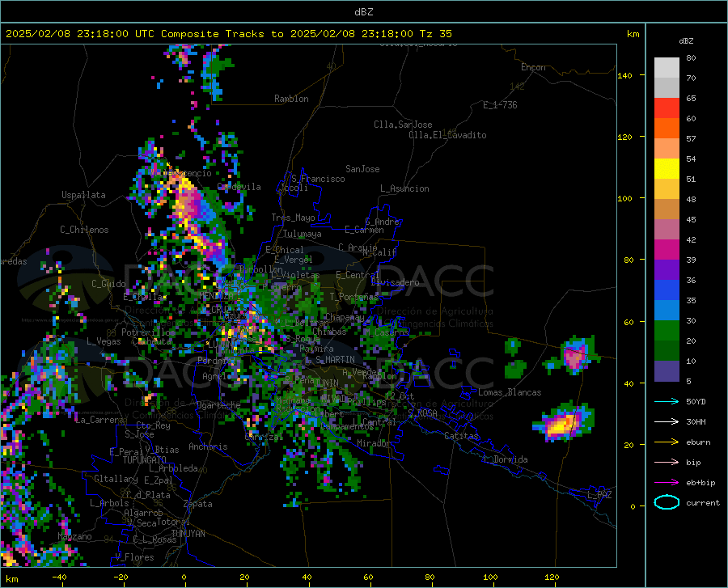The height and width of the screenshot is (588, 728).
Task: Click the V_Flores map label
Action: click(134, 557)
